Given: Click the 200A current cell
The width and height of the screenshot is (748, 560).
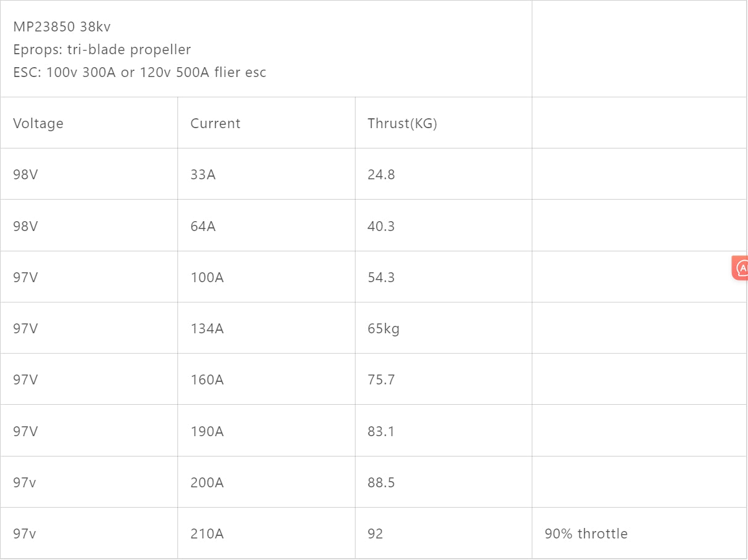Looking at the screenshot, I should point(266,482).
